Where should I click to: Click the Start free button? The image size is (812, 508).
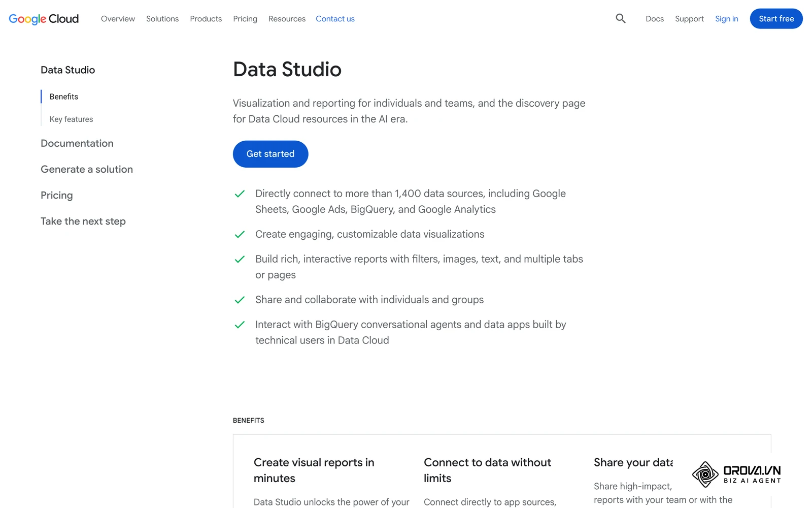(x=776, y=19)
